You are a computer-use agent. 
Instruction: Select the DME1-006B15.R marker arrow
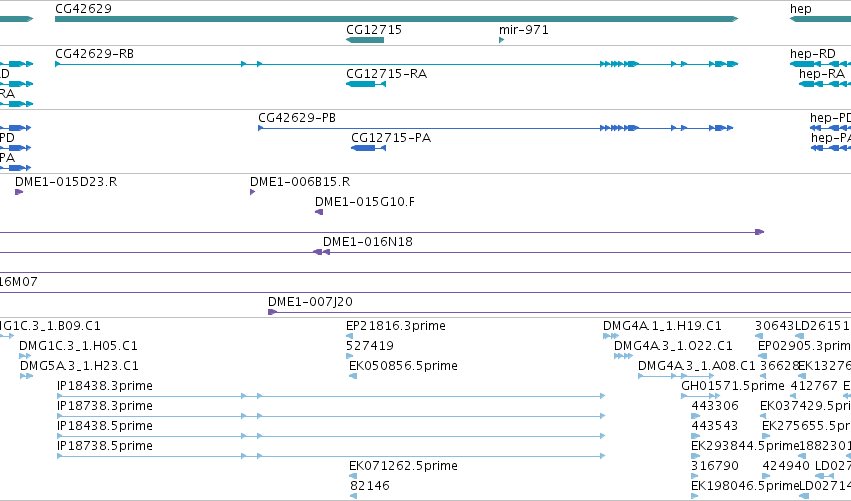tap(252, 192)
